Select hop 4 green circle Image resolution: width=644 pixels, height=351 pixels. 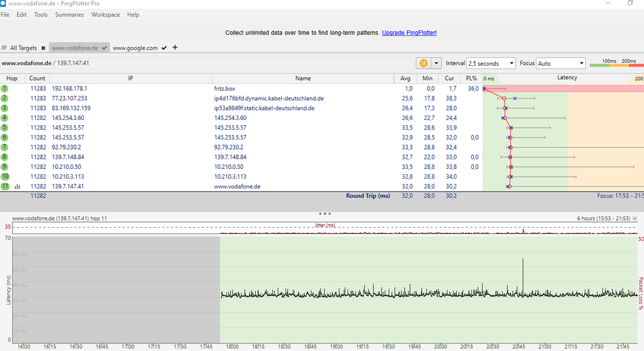click(5, 117)
